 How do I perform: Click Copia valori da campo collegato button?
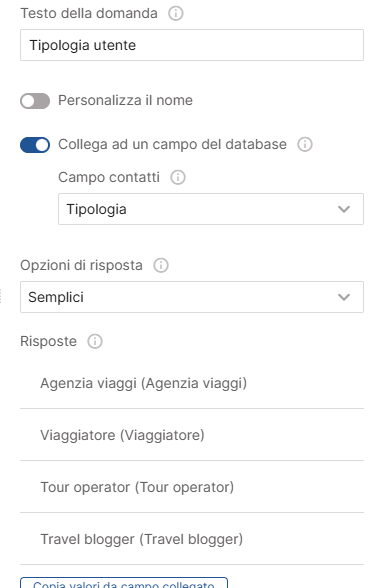124,583
